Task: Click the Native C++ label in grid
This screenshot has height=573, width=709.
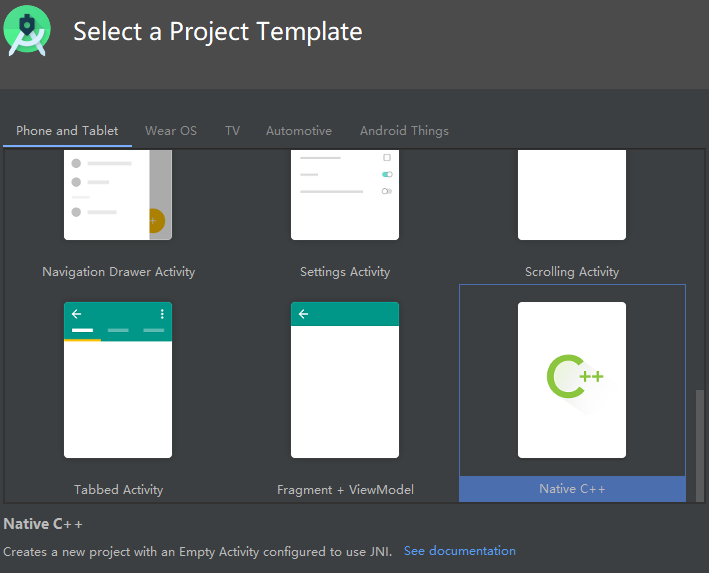Action: coord(572,489)
